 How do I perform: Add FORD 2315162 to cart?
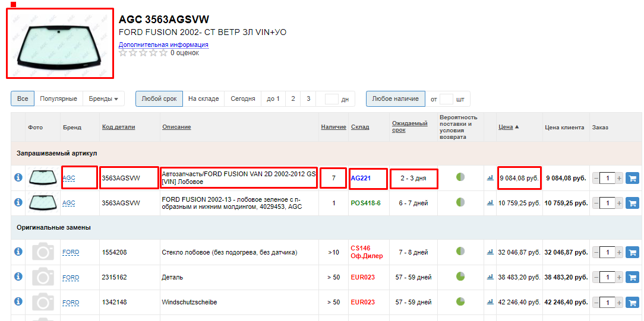click(x=632, y=278)
